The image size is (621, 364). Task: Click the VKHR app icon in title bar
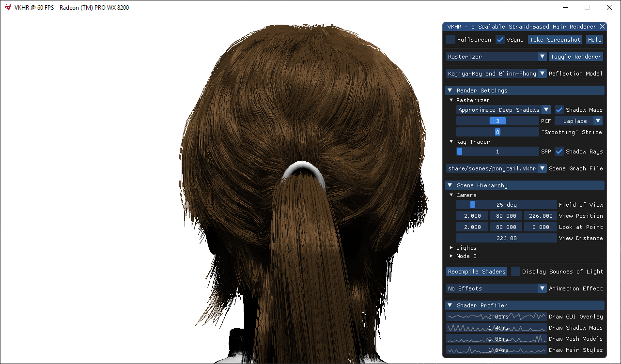(8, 7)
